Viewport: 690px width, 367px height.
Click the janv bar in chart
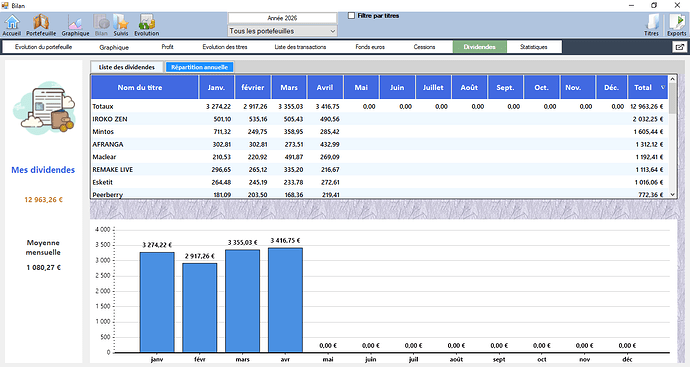click(x=157, y=302)
